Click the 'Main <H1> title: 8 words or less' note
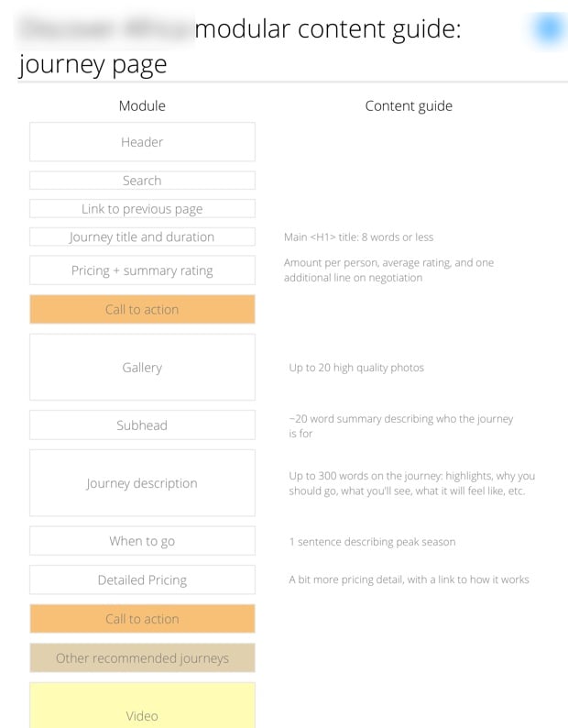 click(x=358, y=237)
